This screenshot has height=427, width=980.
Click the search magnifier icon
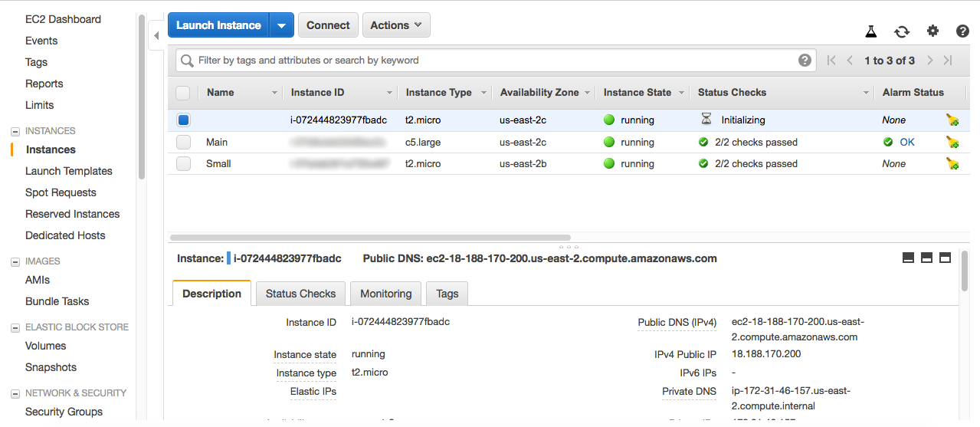[186, 61]
